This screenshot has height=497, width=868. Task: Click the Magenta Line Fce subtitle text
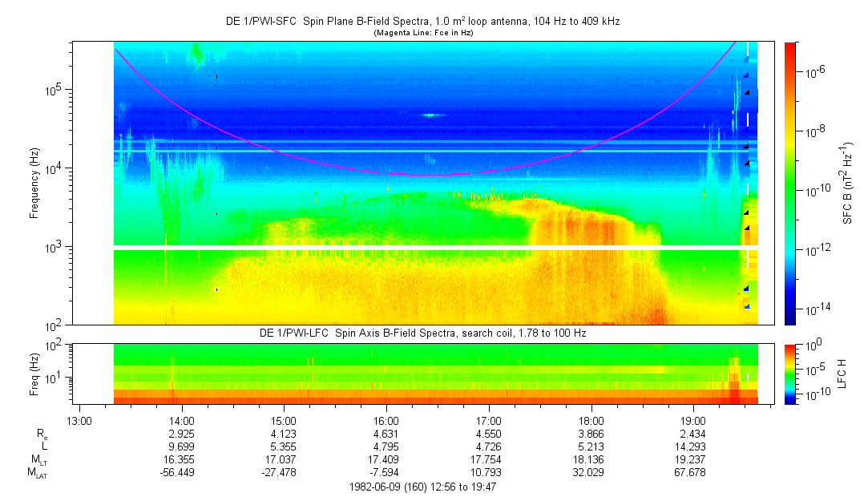[422, 32]
